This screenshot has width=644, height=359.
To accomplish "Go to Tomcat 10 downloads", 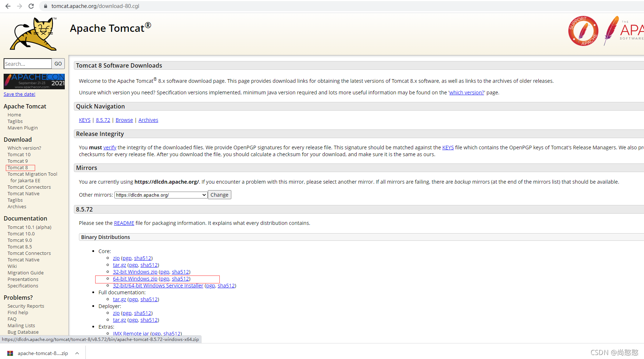I will click(19, 155).
